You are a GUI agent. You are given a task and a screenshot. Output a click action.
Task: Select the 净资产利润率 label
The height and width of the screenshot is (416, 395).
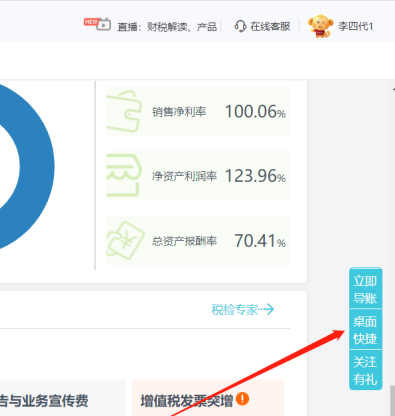pos(184,176)
